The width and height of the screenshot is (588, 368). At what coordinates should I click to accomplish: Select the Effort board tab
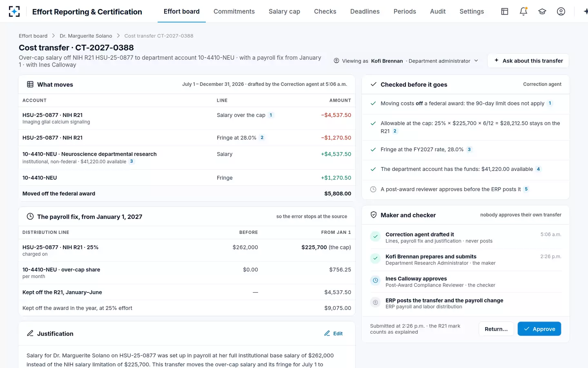[x=182, y=11]
